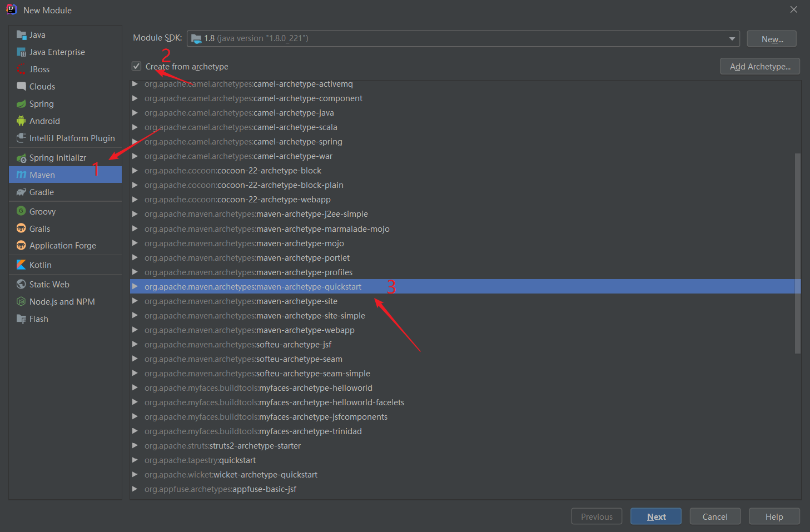Screen dimensions: 810x532
Task: Click the Gradle elephant icon
Action: 21,192
